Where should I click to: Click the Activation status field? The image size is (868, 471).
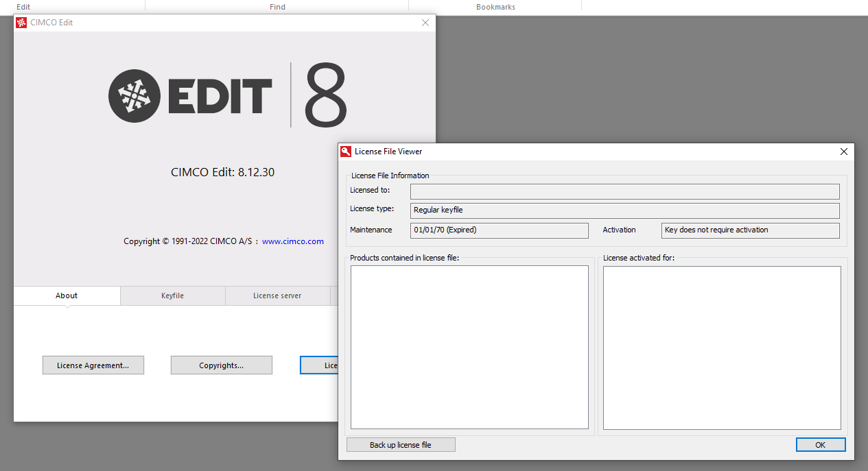point(751,230)
